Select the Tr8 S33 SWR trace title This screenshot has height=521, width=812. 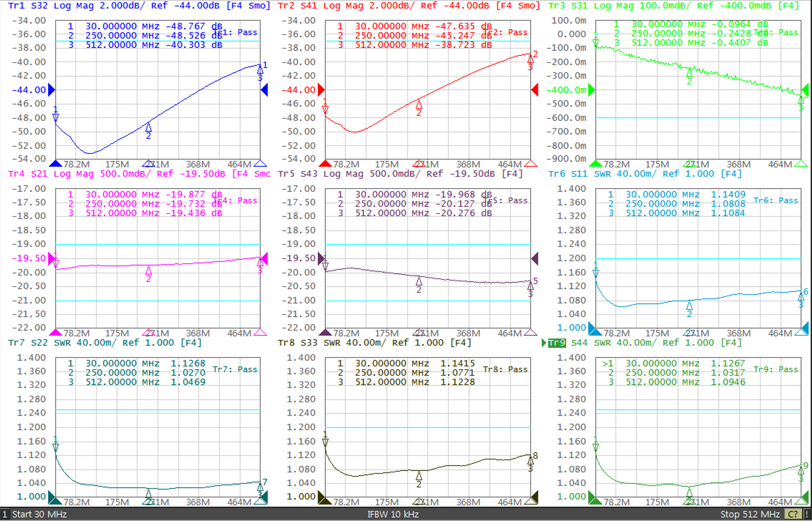click(375, 342)
